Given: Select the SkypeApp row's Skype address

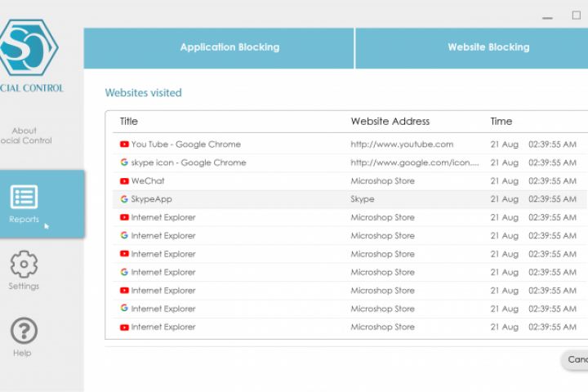Looking at the screenshot, I should point(363,199).
